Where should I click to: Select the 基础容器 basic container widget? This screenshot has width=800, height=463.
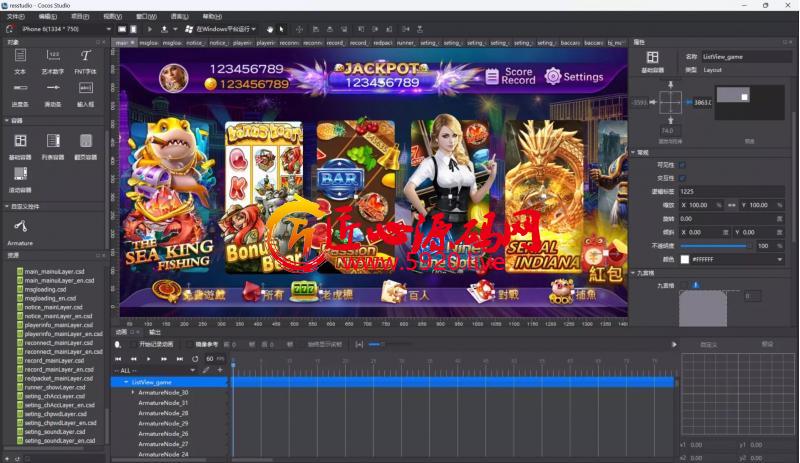tap(20, 140)
